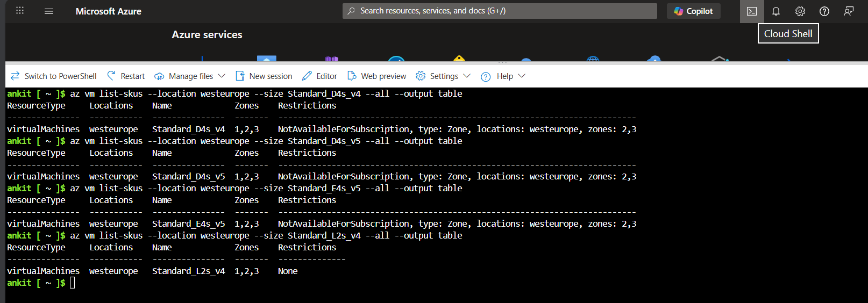Click the New session document icon

(240, 76)
